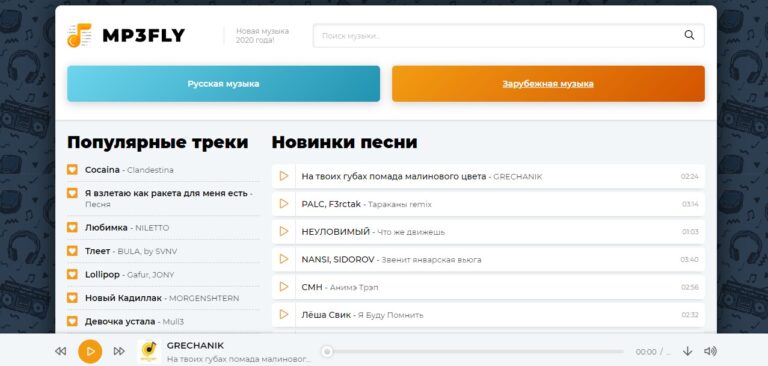The image size is (768, 366).
Task: Open Любимка - NILETTO track link
Action: 127,228
